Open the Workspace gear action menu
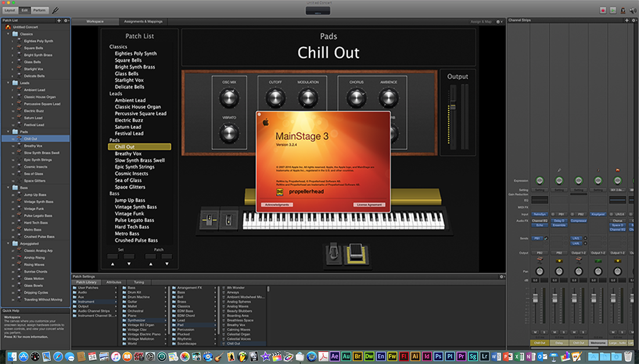This screenshot has width=639, height=364. coord(499,21)
